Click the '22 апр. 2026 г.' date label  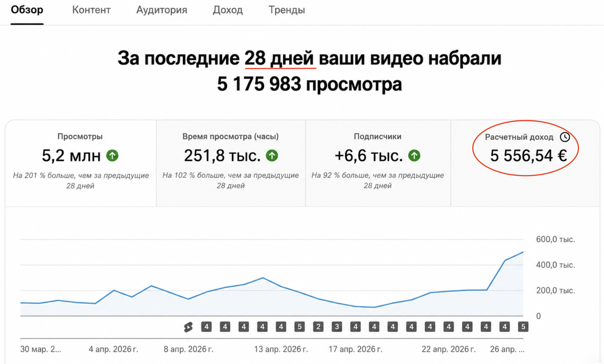(449, 349)
